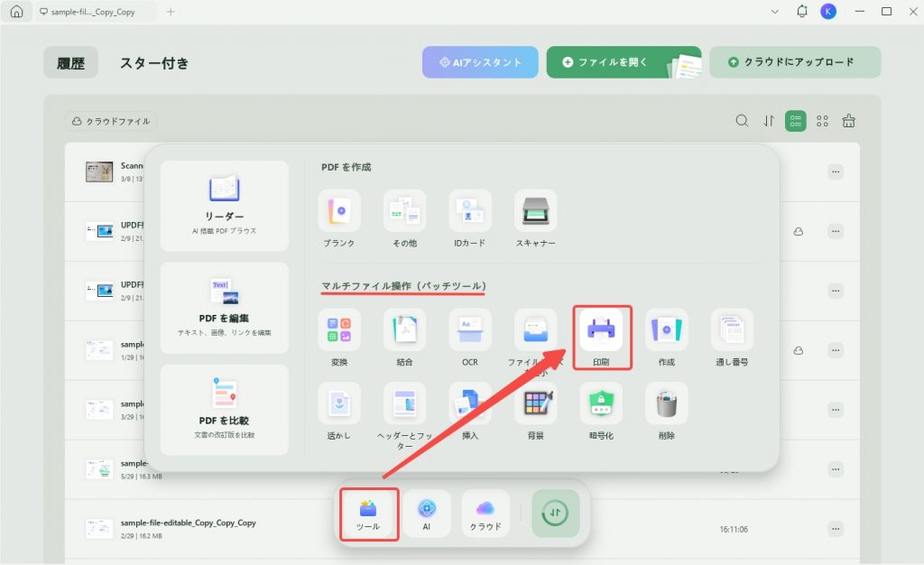Open the AI button in bottom dock

[x=427, y=514]
